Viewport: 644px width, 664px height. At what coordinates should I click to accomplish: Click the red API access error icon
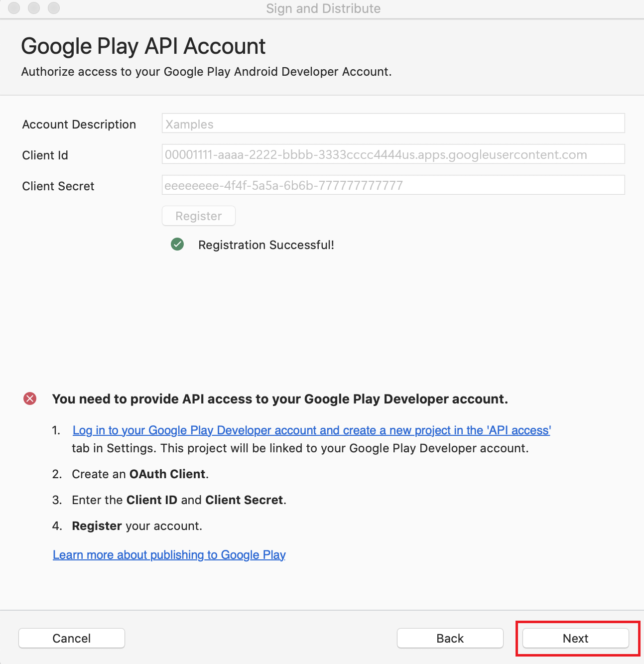click(x=30, y=398)
